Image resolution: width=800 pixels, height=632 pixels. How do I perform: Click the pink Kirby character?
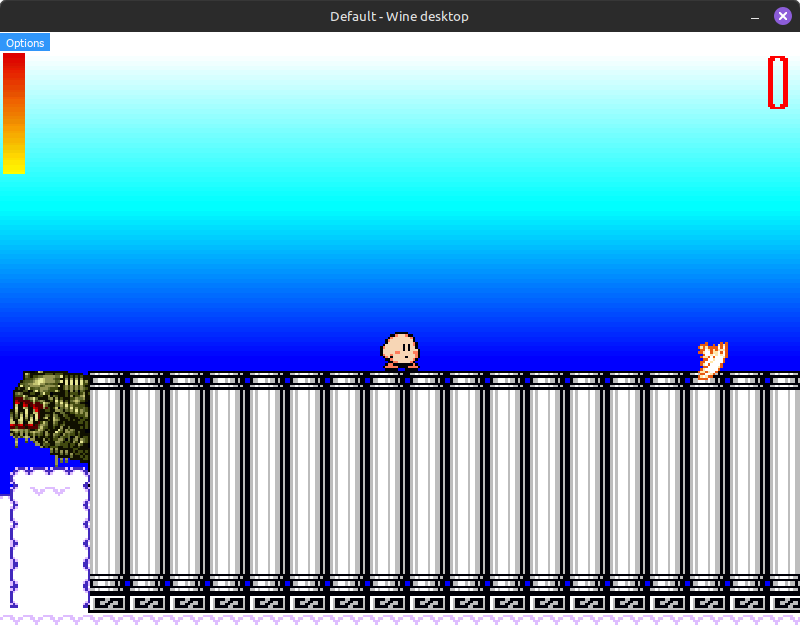coord(401,351)
